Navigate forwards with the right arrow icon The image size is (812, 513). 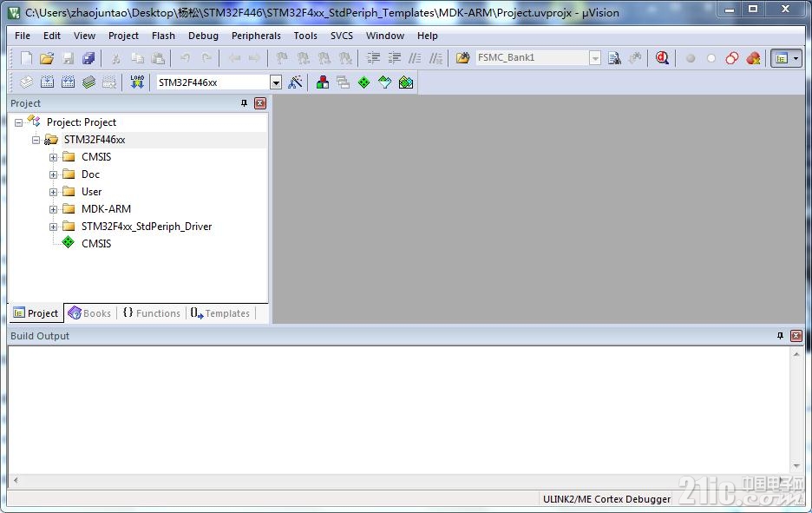(254, 58)
